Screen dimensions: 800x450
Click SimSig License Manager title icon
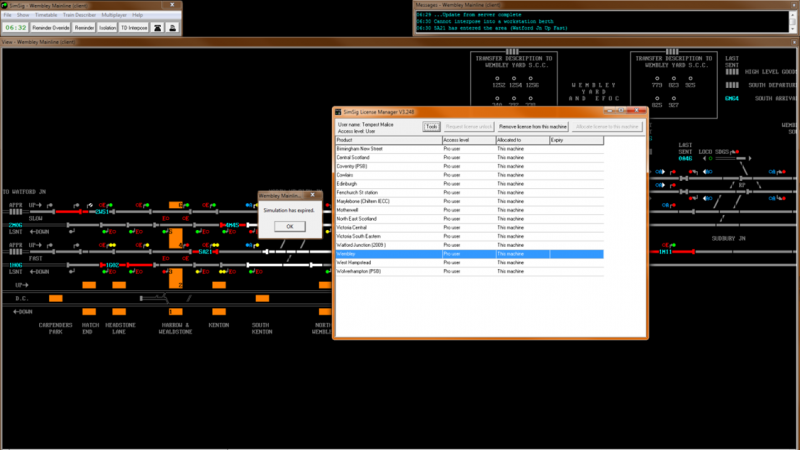(x=338, y=112)
